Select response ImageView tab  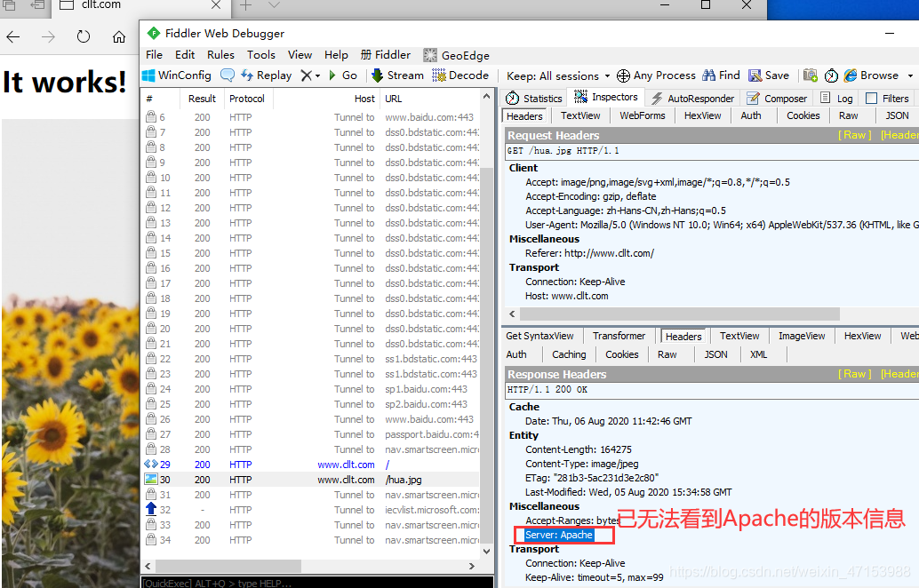[x=801, y=336]
